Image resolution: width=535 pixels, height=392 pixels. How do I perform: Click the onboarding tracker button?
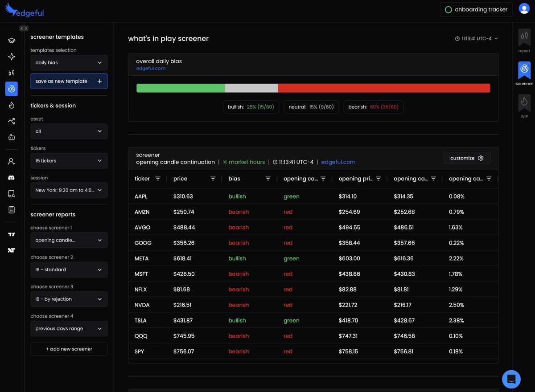point(477,9)
